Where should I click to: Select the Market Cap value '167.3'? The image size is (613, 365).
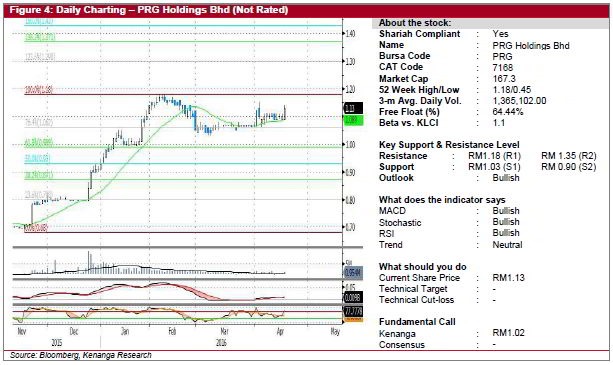pyautogui.click(x=504, y=79)
